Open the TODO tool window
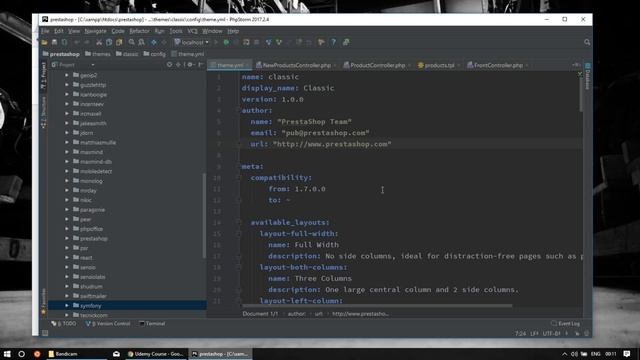Image resolution: width=640 pixels, height=360 pixels. coord(64,323)
